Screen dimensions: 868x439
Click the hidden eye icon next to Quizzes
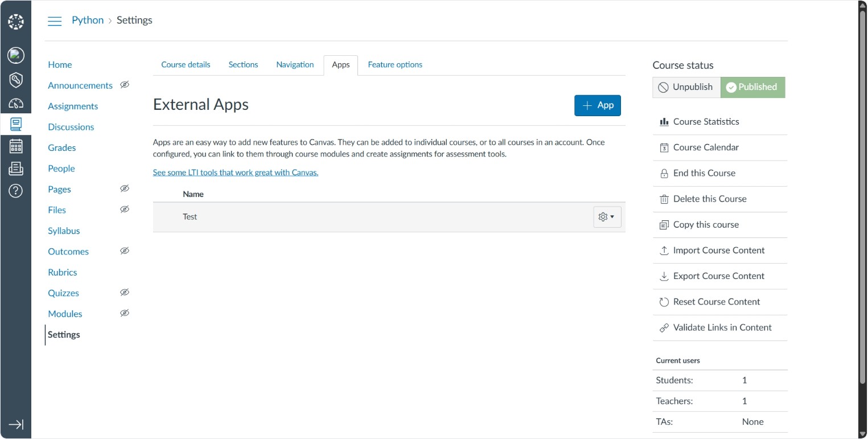coord(125,293)
